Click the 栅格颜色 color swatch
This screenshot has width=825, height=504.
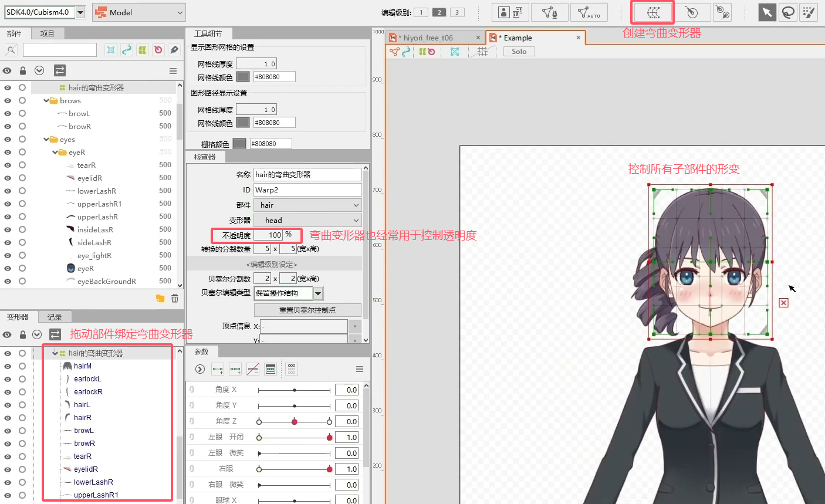coord(239,144)
